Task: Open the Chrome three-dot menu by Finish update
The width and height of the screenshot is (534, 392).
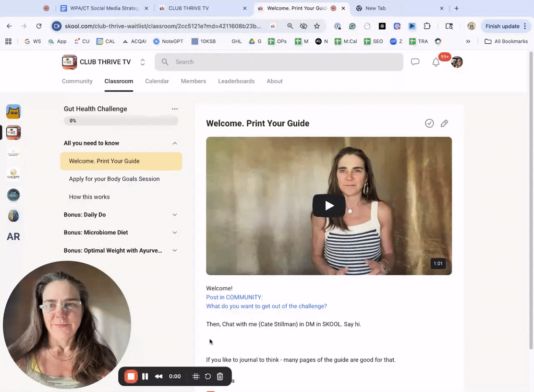Action: click(x=525, y=26)
